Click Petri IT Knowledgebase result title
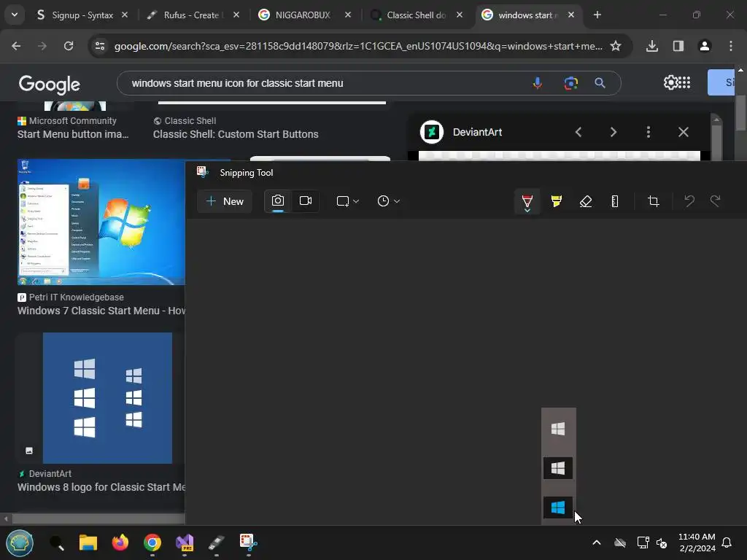This screenshot has width=747, height=560. pos(101,311)
